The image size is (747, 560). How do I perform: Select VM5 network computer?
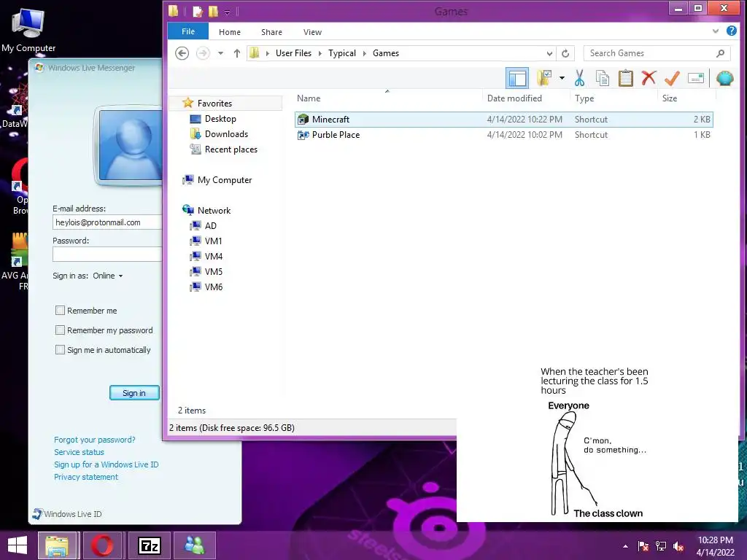pyautogui.click(x=213, y=271)
